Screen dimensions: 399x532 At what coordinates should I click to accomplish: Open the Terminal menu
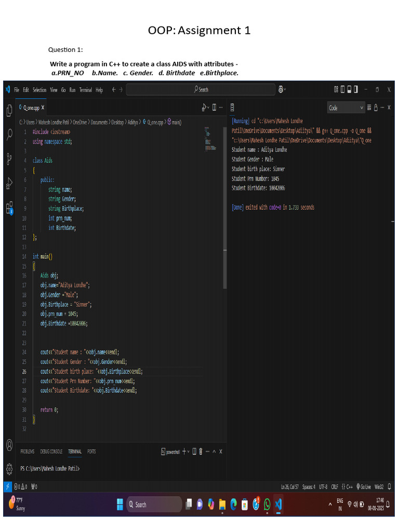click(x=86, y=90)
